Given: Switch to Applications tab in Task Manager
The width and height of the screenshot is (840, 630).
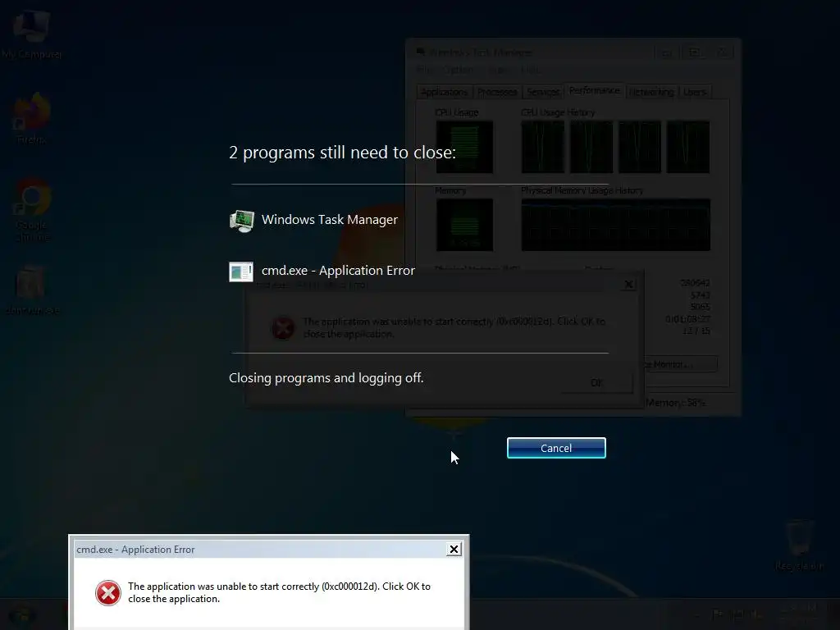Looking at the screenshot, I should [444, 92].
